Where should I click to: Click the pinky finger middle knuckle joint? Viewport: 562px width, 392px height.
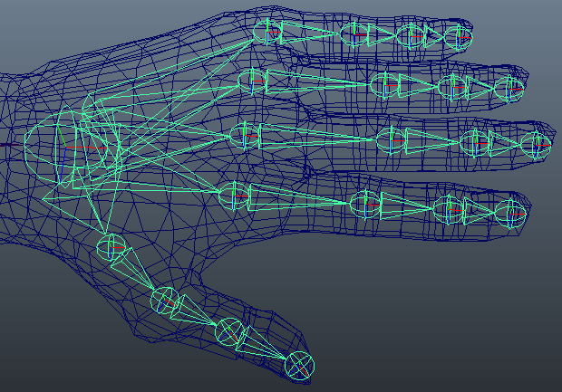pyautogui.click(x=355, y=34)
